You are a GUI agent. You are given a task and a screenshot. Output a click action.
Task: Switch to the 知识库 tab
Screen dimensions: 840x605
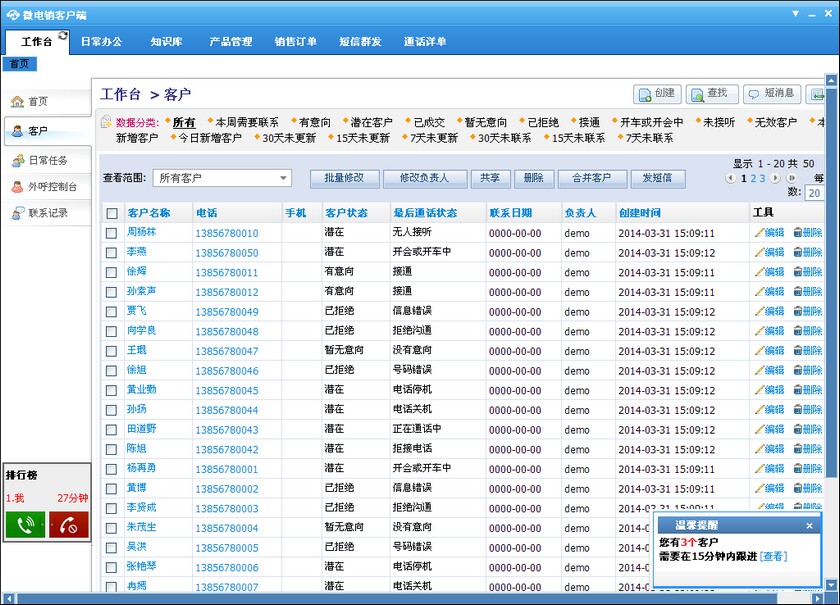point(166,42)
